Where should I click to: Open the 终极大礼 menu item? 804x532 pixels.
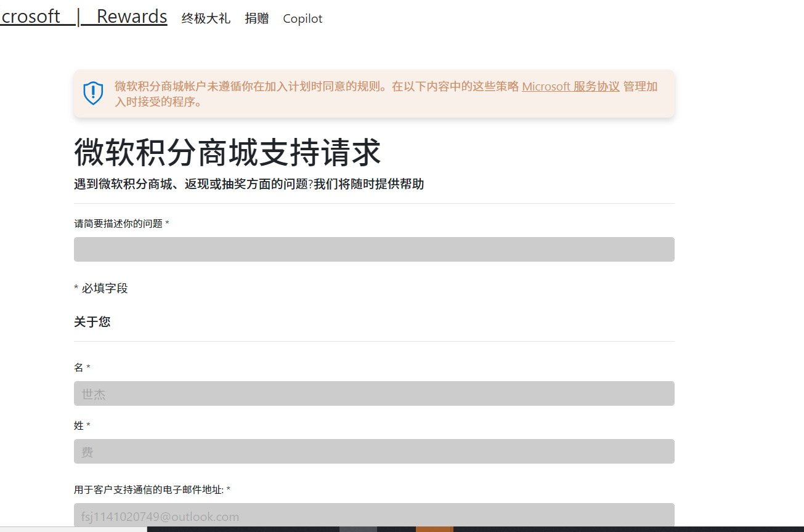click(206, 18)
